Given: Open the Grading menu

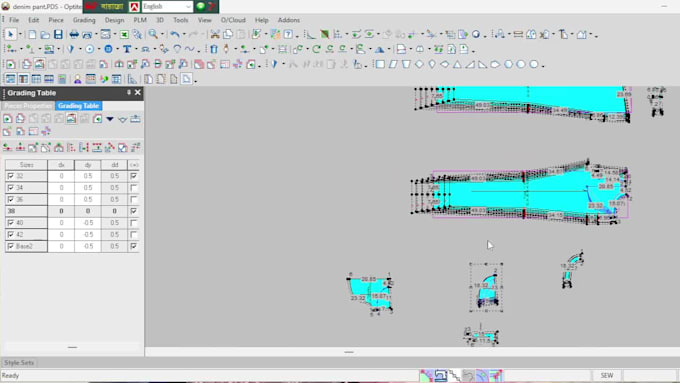Looking at the screenshot, I should [84, 20].
